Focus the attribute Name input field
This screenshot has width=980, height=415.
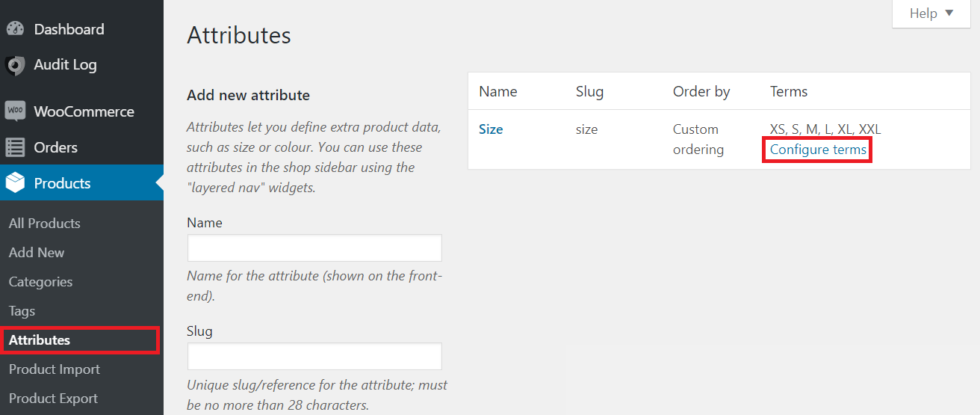point(314,248)
